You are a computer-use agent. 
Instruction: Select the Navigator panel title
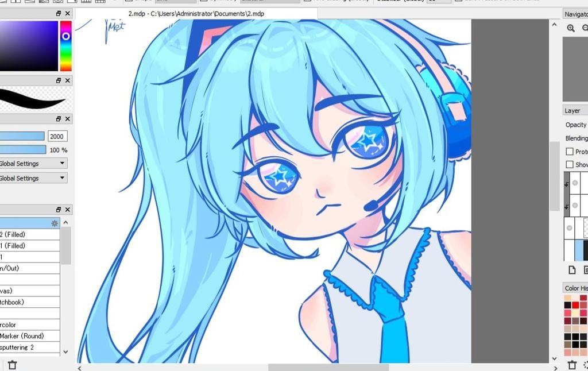(576, 14)
